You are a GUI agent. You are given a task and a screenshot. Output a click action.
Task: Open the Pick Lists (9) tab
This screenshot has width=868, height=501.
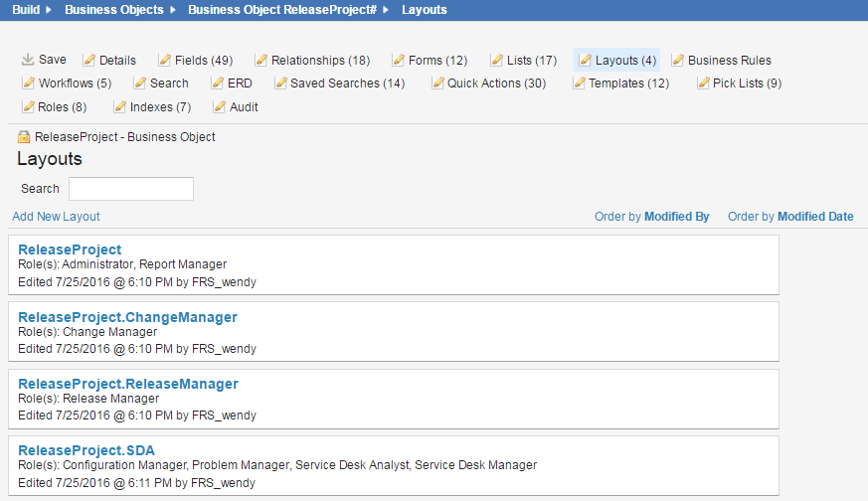coord(747,83)
